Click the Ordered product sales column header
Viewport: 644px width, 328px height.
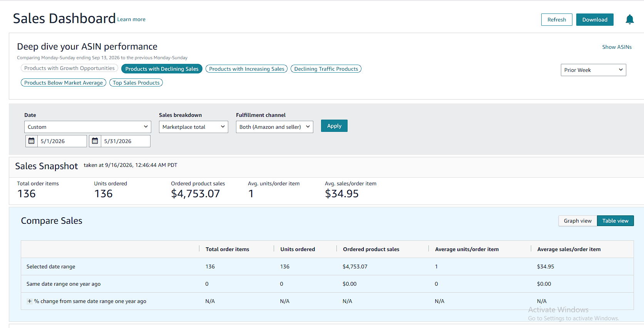[371, 249]
